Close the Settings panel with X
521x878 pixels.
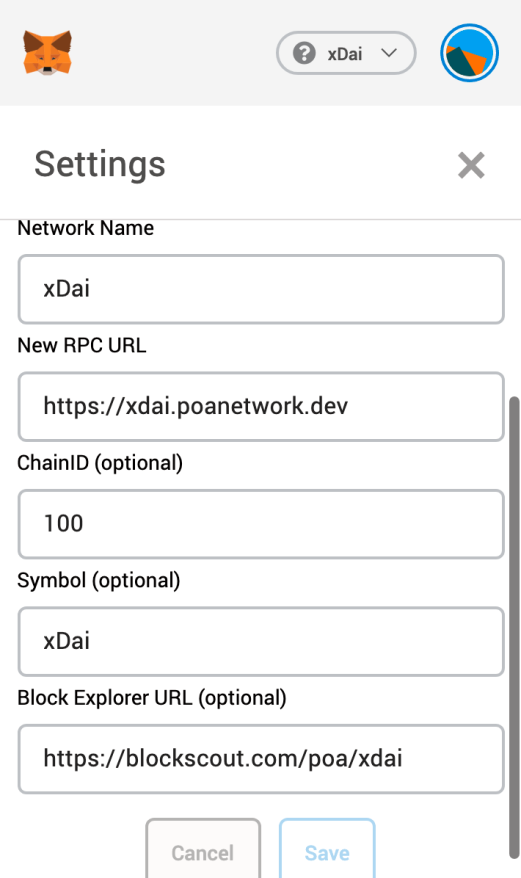pos(471,165)
